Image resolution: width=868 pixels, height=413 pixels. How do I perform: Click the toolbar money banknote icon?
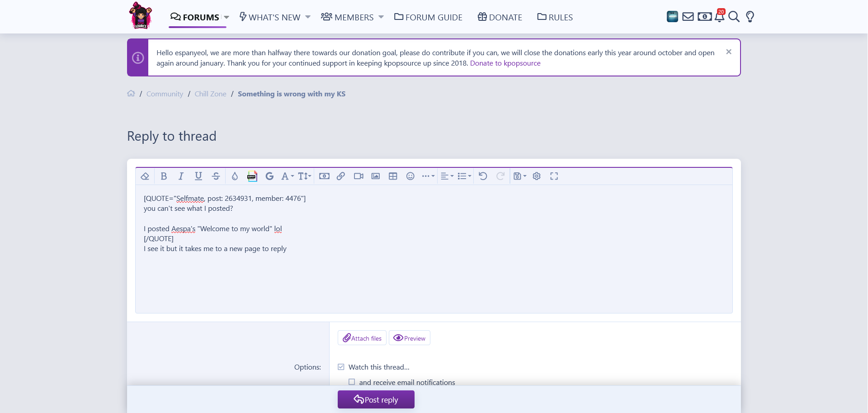point(324,176)
